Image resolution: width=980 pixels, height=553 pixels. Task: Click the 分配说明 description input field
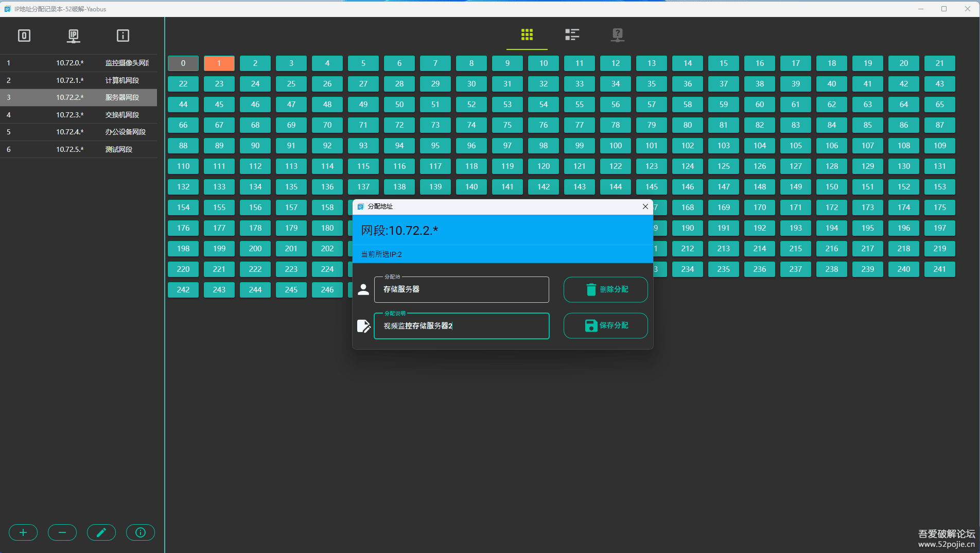click(461, 326)
